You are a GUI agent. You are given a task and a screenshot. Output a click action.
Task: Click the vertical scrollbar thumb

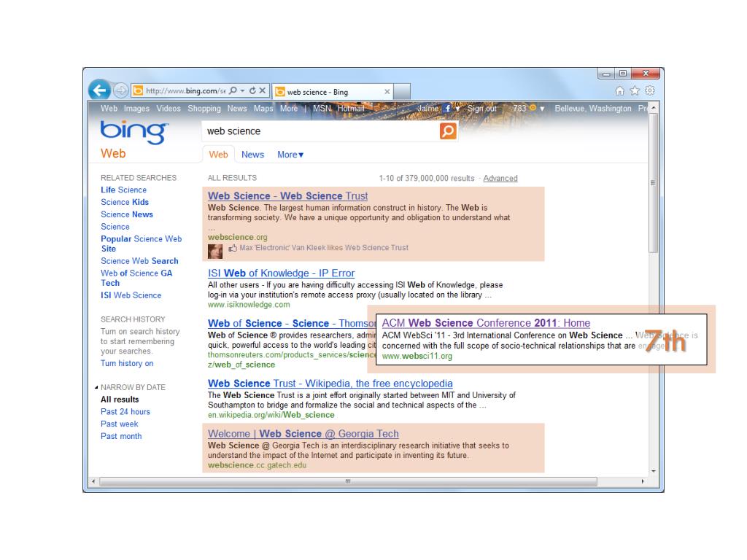[x=653, y=183]
